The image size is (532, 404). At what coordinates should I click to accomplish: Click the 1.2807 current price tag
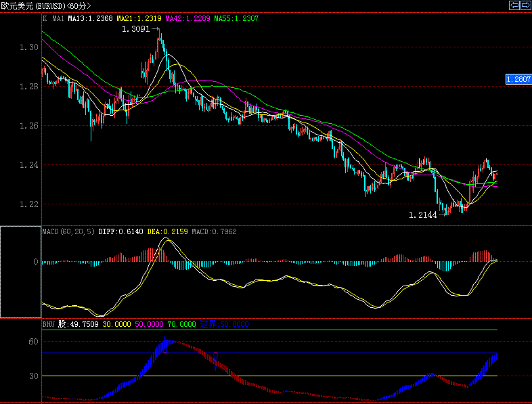[x=518, y=79]
